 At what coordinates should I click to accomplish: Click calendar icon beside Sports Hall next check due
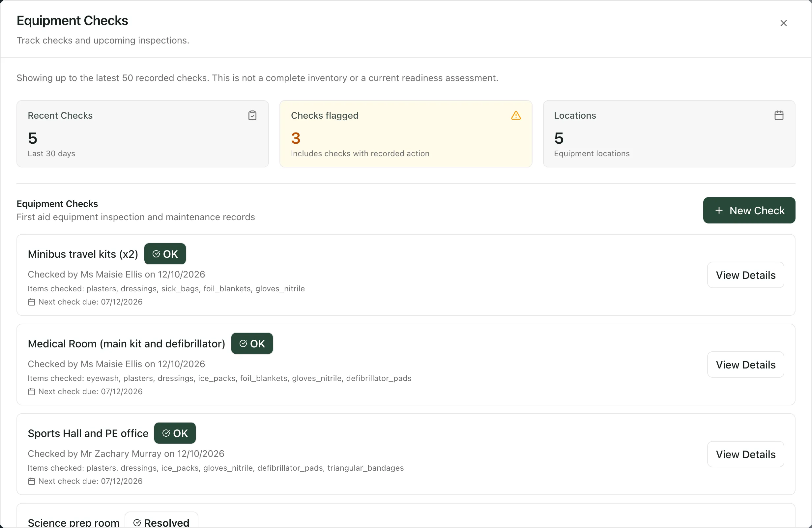[x=31, y=482]
